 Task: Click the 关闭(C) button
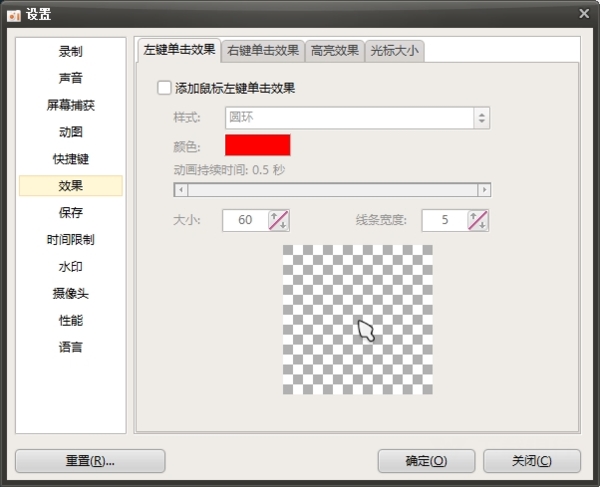pos(532,461)
